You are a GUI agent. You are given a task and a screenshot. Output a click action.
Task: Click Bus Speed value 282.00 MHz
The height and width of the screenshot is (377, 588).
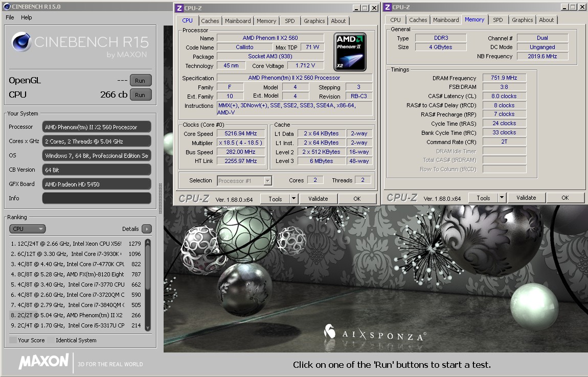pyautogui.click(x=241, y=152)
